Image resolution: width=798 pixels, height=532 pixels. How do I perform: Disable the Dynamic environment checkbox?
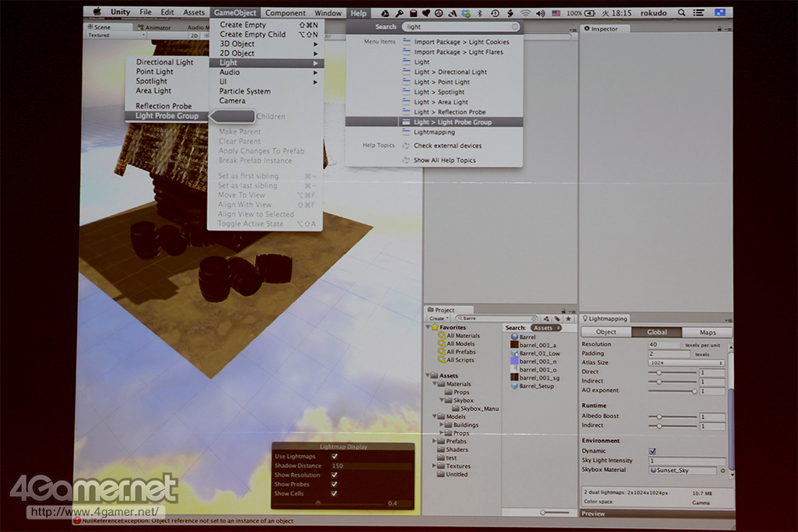(652, 451)
